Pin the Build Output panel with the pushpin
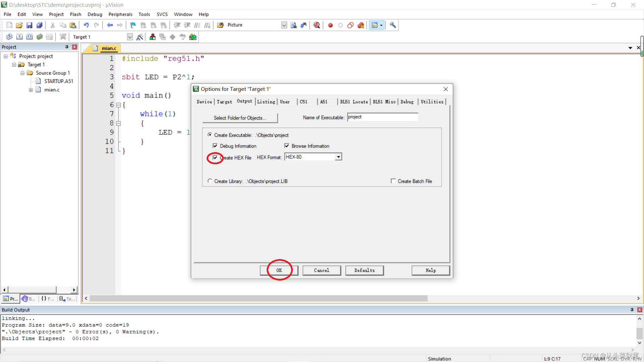This screenshot has width=644, height=362. point(632,310)
